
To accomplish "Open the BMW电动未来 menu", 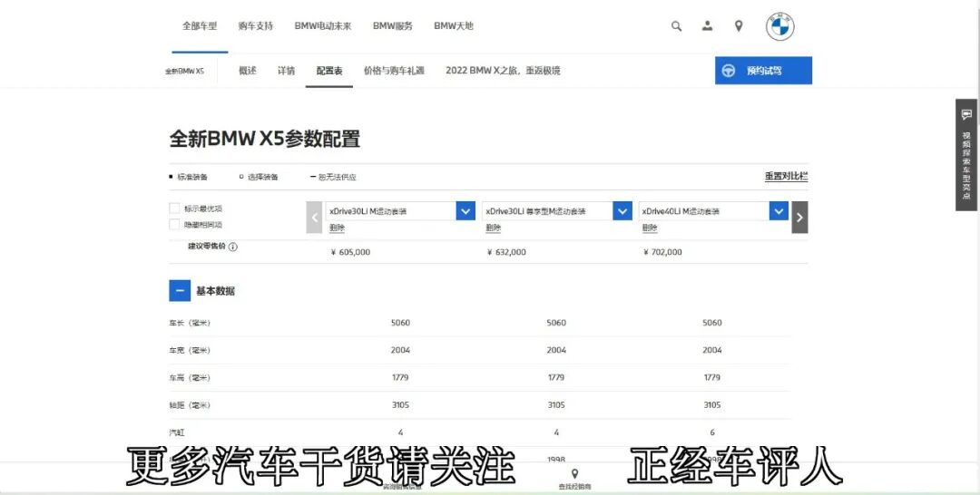I will pyautogui.click(x=323, y=25).
